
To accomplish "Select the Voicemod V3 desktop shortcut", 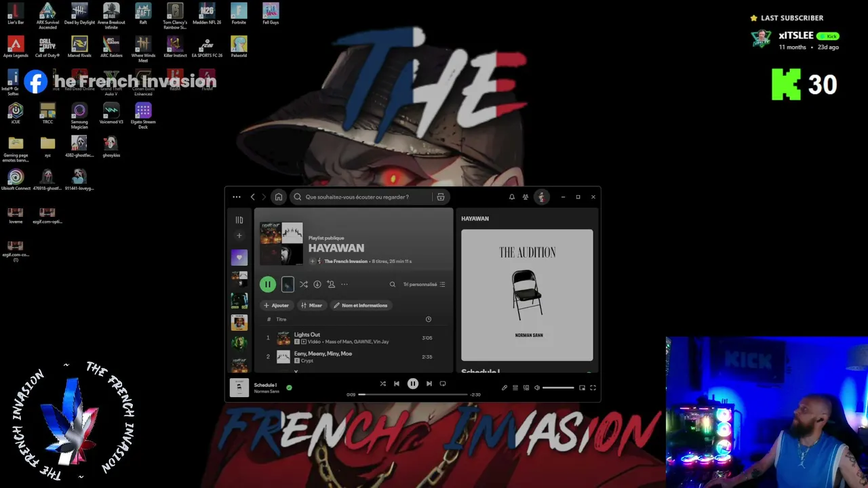I will click(111, 114).
